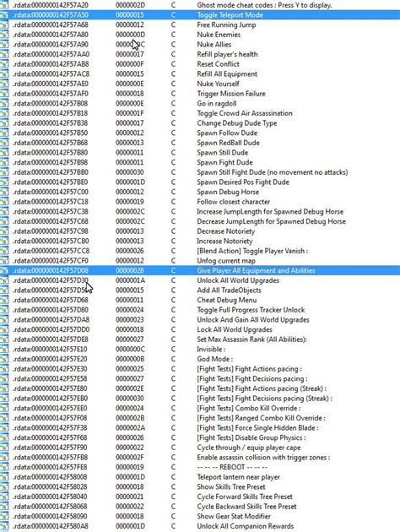Select address .rdata:0000000142F57C00

51,192
